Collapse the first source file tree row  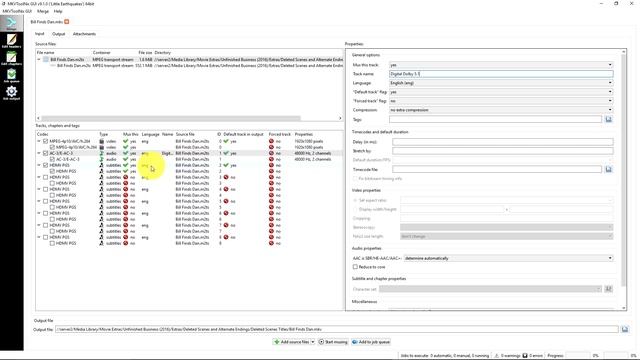pyautogui.click(x=39, y=60)
